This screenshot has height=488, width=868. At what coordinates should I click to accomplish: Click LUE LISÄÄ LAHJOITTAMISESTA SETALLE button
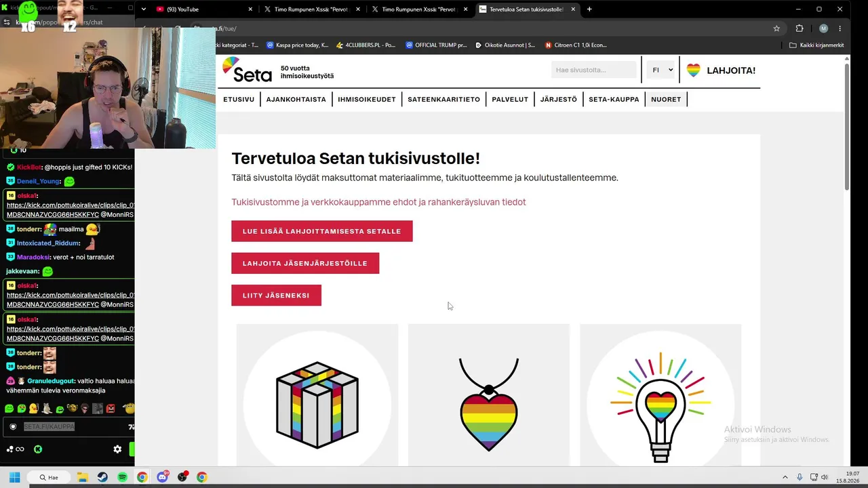tap(322, 231)
